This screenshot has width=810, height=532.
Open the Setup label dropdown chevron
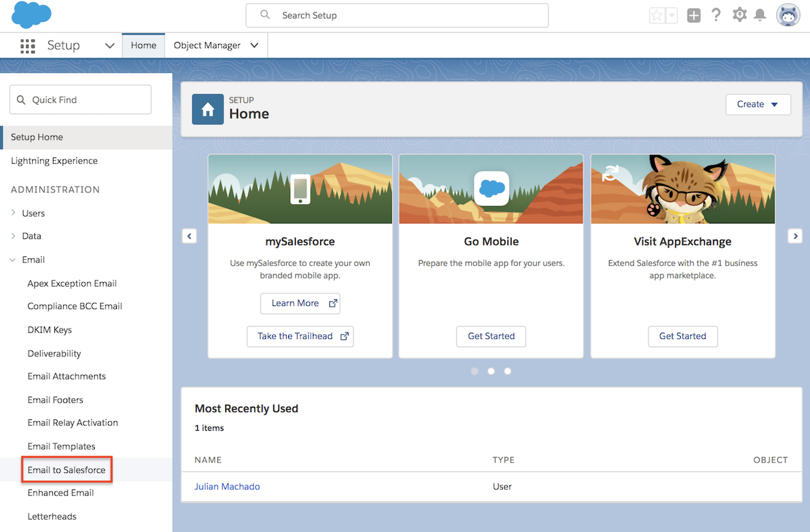[109, 45]
